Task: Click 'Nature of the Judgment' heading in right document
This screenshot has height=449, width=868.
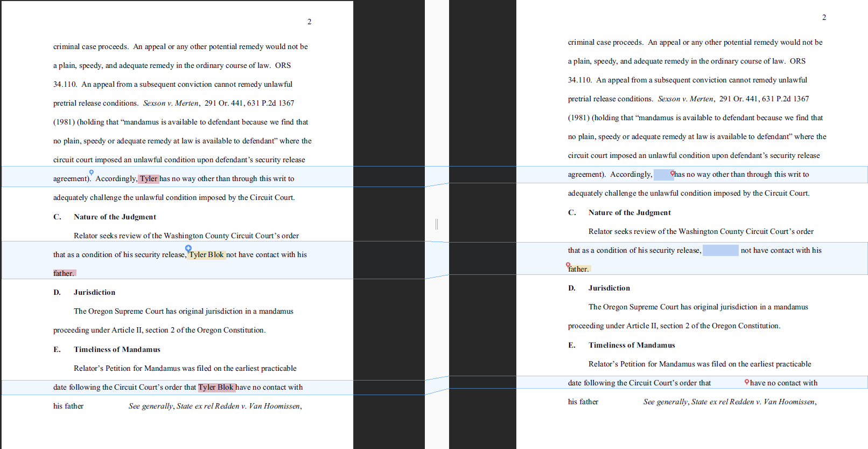Action: 629,212
